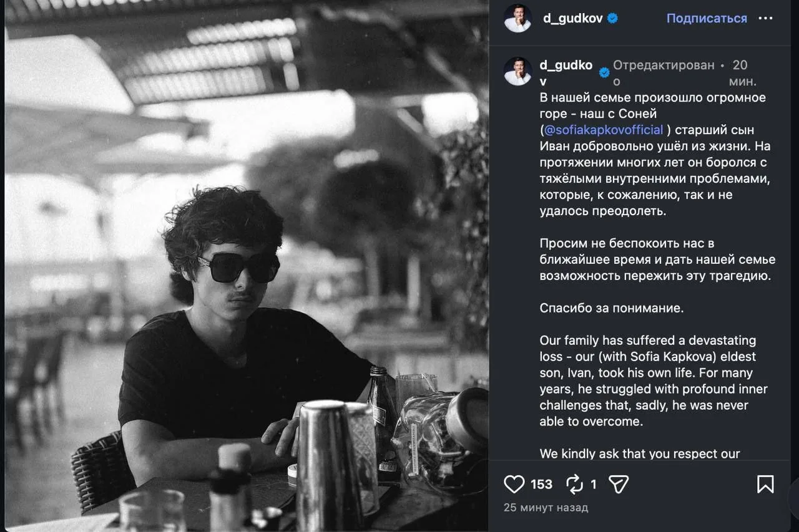Open the avatar next to the caption
Viewport: 799px width, 532px height.
[x=517, y=71]
